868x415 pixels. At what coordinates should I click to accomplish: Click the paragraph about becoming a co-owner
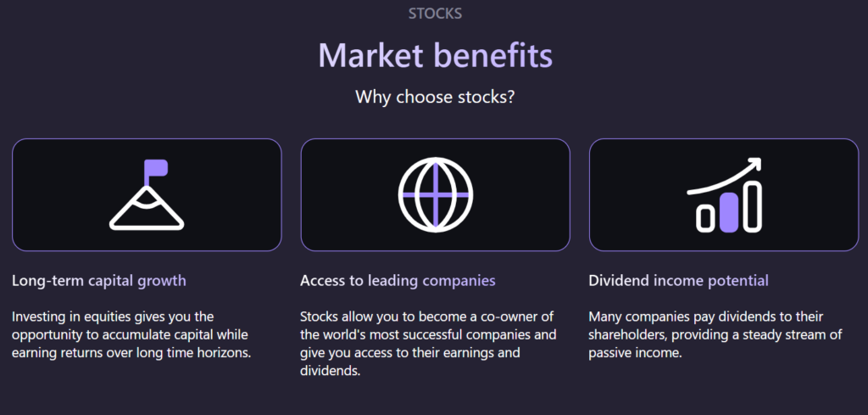coord(428,343)
